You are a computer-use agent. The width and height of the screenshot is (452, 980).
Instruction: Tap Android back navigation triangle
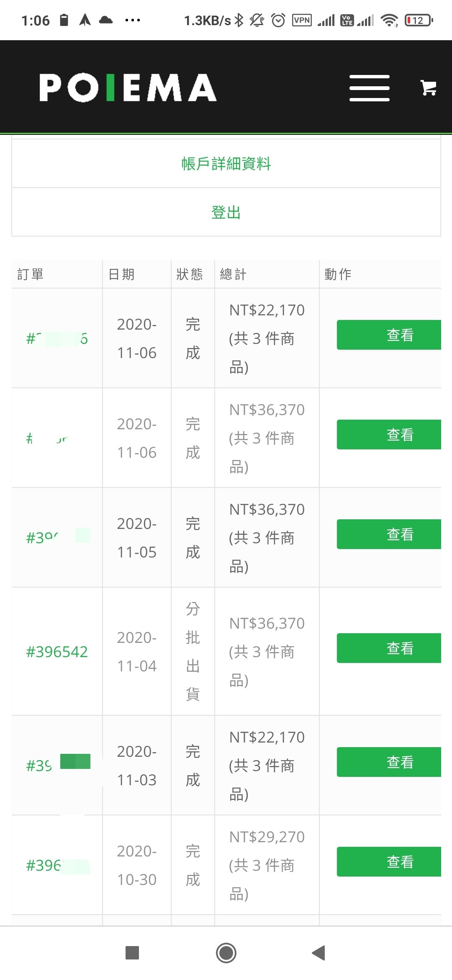pos(318,953)
